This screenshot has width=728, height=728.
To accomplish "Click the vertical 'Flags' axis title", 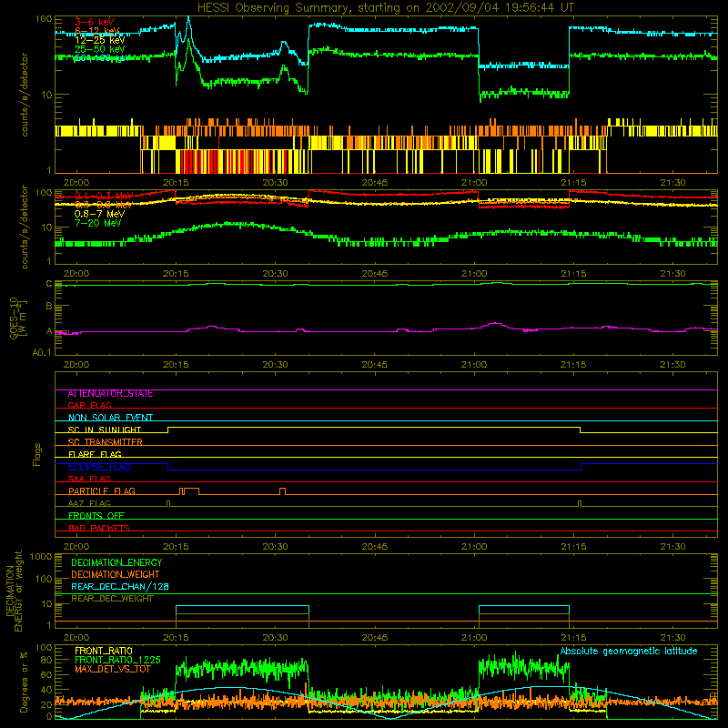I will pos(37,454).
